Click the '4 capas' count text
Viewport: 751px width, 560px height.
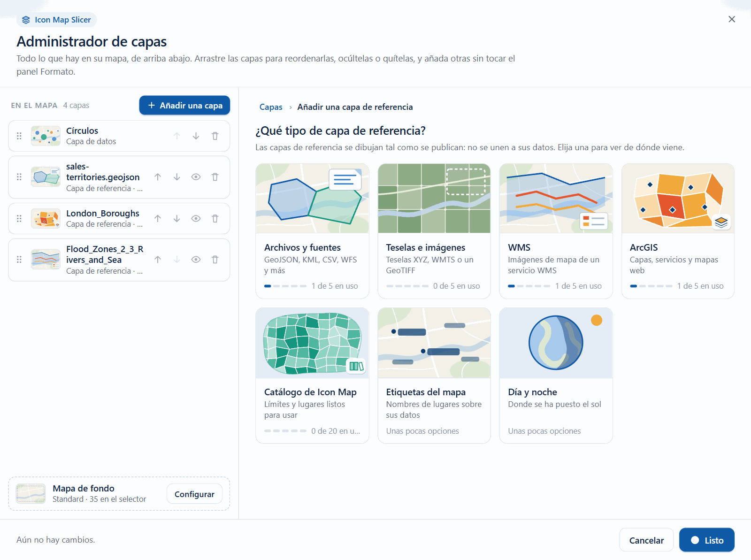[76, 106]
